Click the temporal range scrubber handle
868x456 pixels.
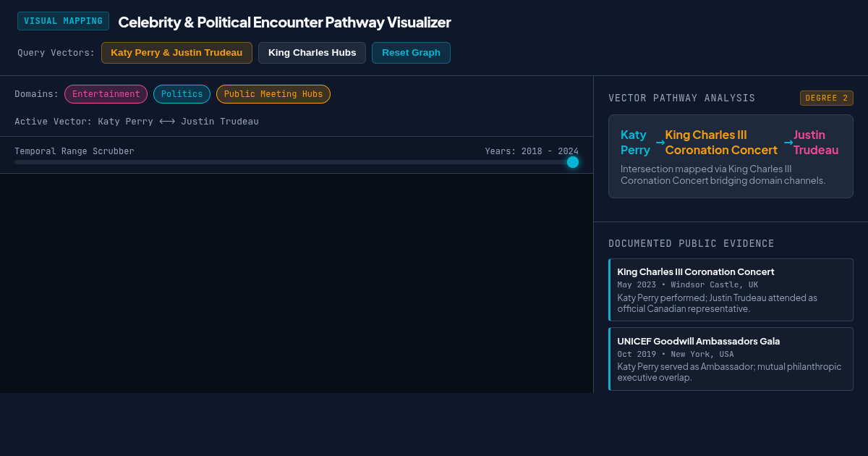coord(573,162)
